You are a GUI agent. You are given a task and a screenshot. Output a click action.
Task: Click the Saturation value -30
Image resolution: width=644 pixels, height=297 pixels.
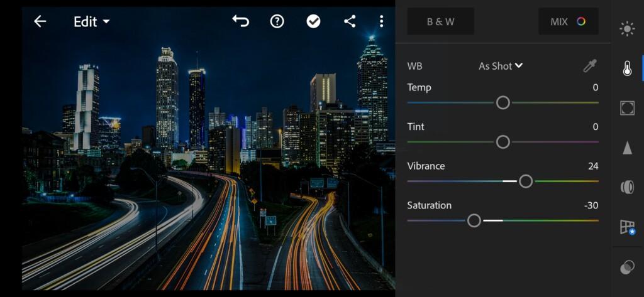(x=591, y=205)
